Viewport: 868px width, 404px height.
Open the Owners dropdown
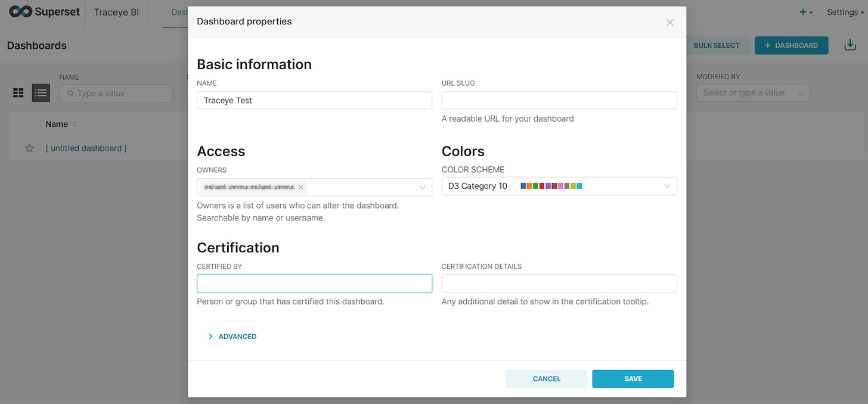tap(422, 187)
